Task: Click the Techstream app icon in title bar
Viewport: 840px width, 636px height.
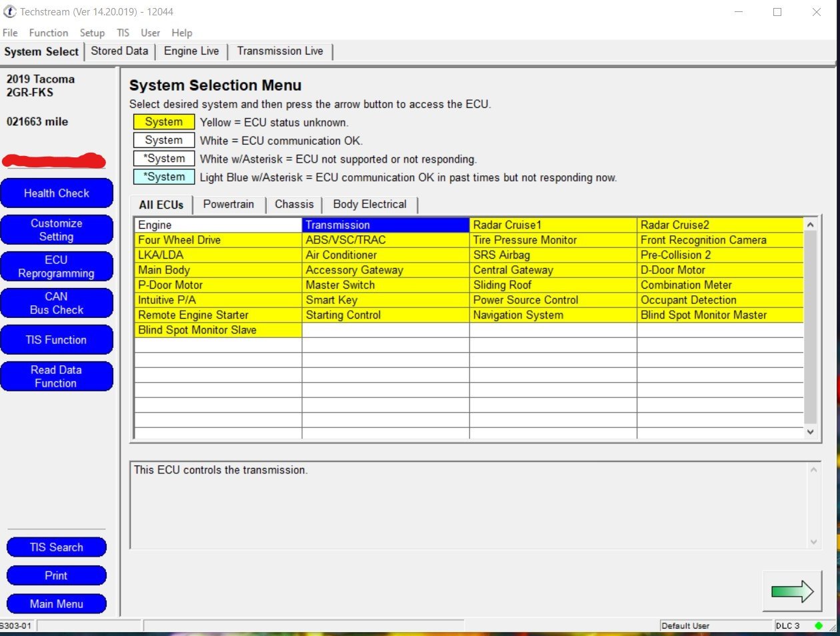Action: click(10, 11)
